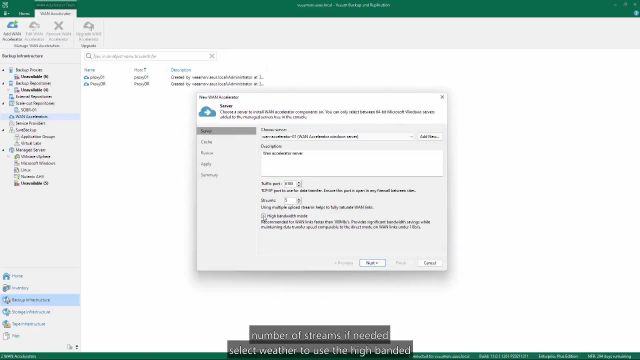Select the Server wizard step
Screen dimensions: 640x360
[x=226, y=131]
